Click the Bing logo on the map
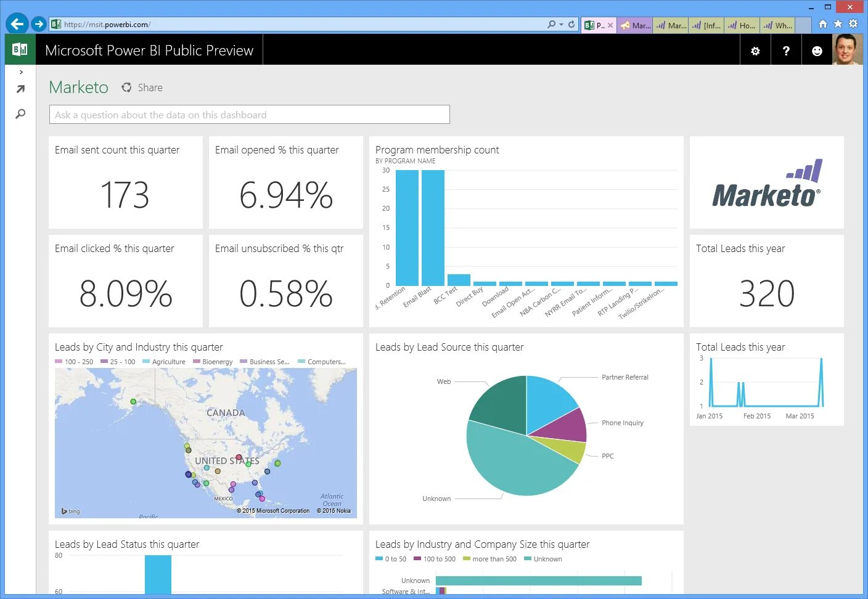 [x=70, y=511]
